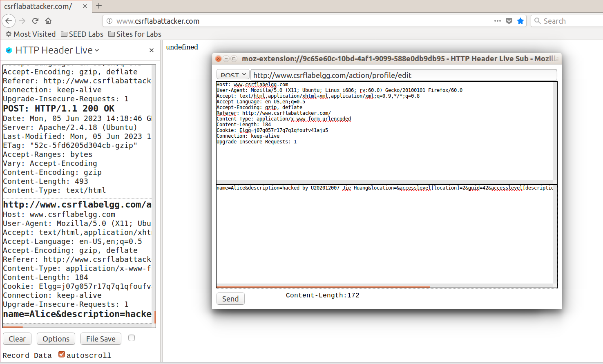Click the Clear button in sidebar
The height and width of the screenshot is (364, 603).
pyautogui.click(x=17, y=339)
